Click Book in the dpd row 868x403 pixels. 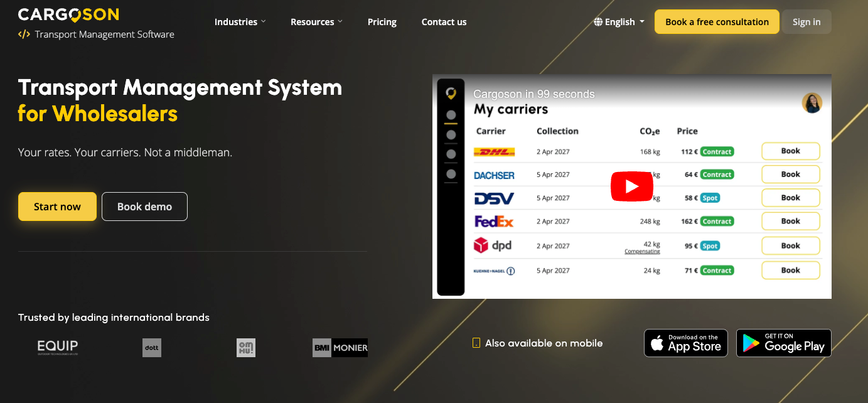791,246
